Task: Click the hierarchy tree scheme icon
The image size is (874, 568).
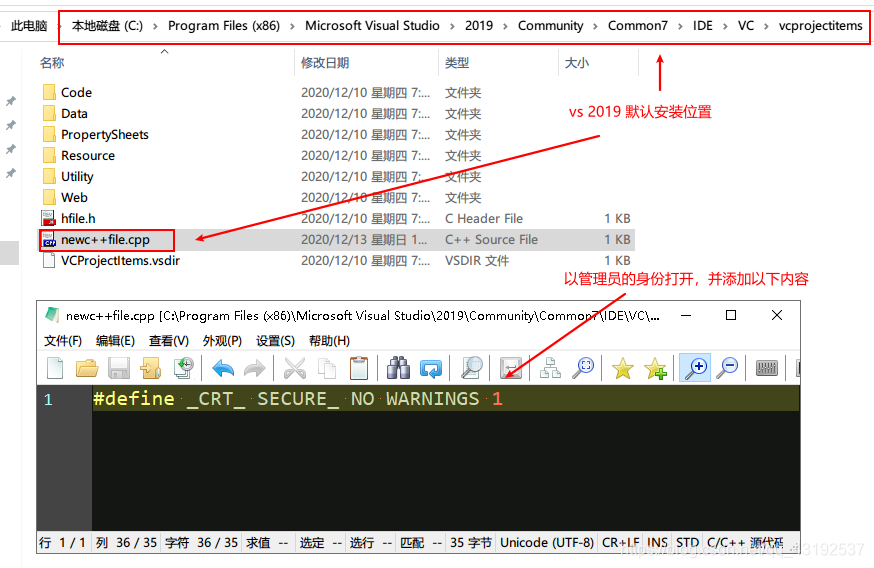Action: [551, 368]
